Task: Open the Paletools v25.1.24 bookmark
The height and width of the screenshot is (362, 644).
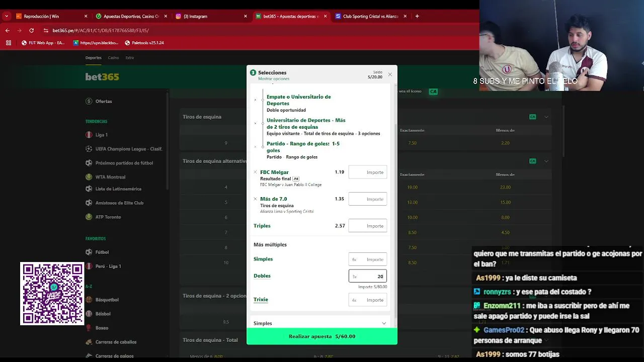Action: (x=144, y=43)
